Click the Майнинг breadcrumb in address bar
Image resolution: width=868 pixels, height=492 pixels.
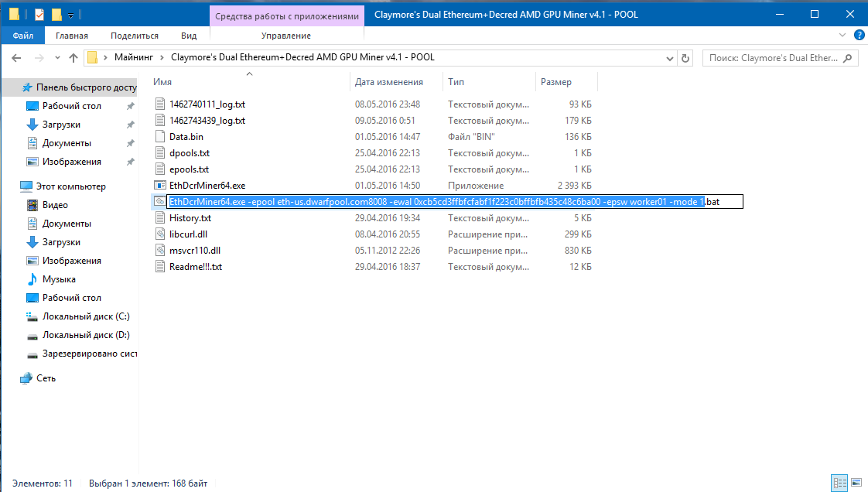[133, 57]
